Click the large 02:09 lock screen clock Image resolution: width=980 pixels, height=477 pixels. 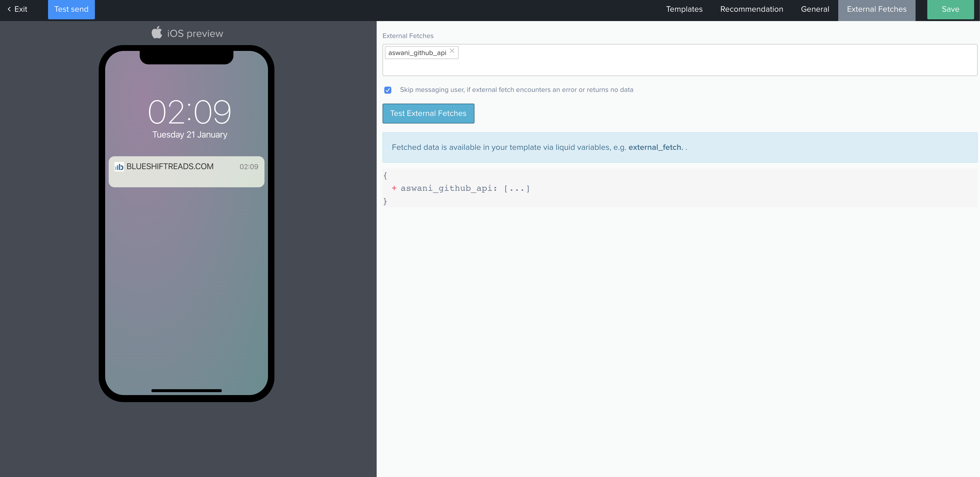pyautogui.click(x=189, y=112)
